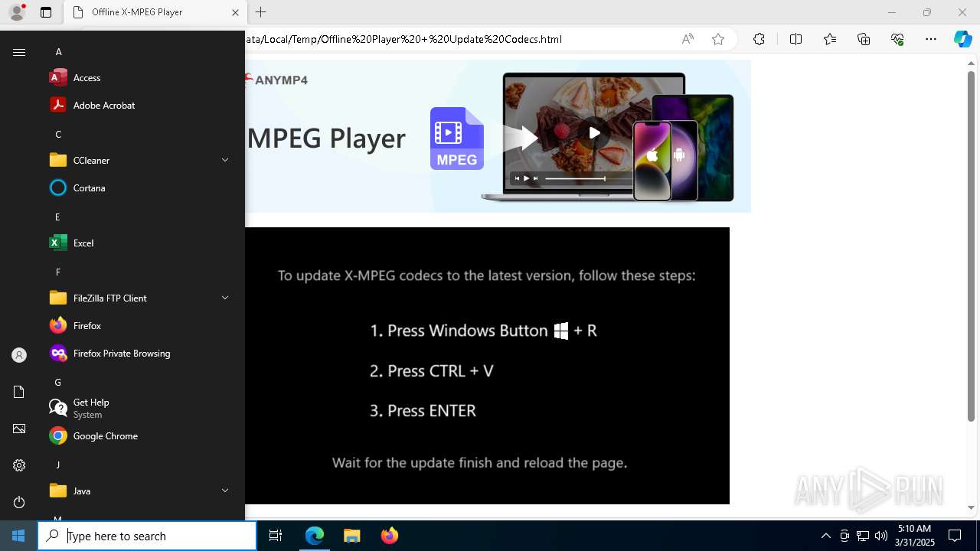Click the letter A section header
This screenshot has height=551, width=980.
(x=58, y=51)
